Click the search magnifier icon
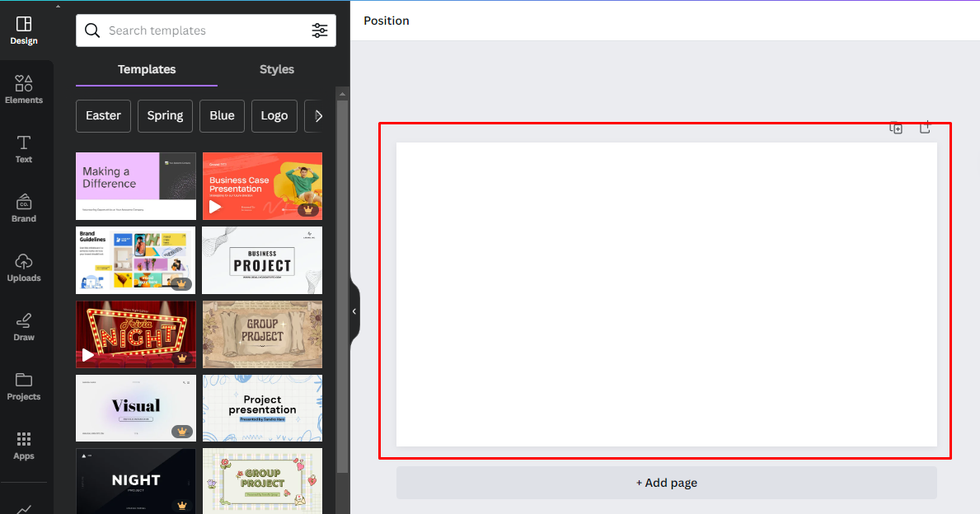Image resolution: width=980 pixels, height=514 pixels. pos(91,30)
